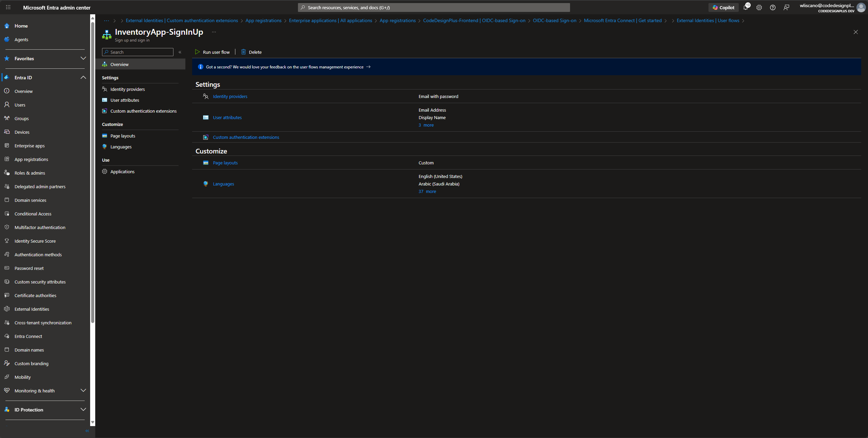Click the Entra Connect sidebar icon
This screenshot has width=868, height=438.
[x=7, y=336]
